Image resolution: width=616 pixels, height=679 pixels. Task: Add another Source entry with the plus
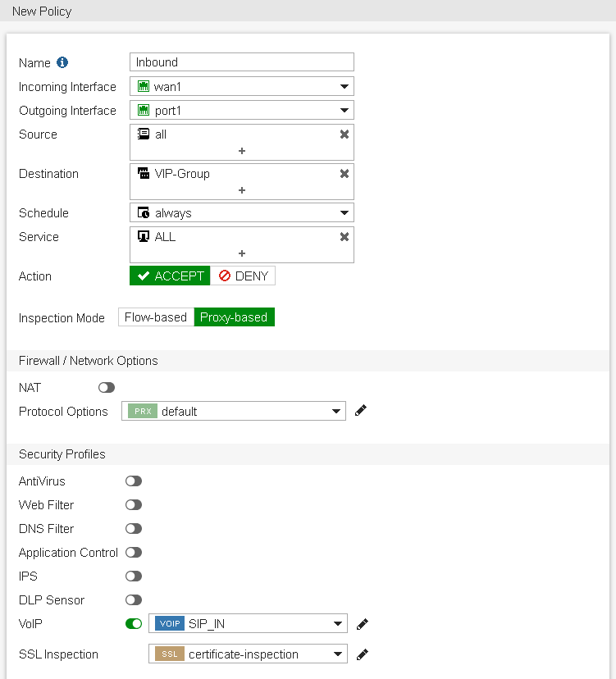pos(241,150)
